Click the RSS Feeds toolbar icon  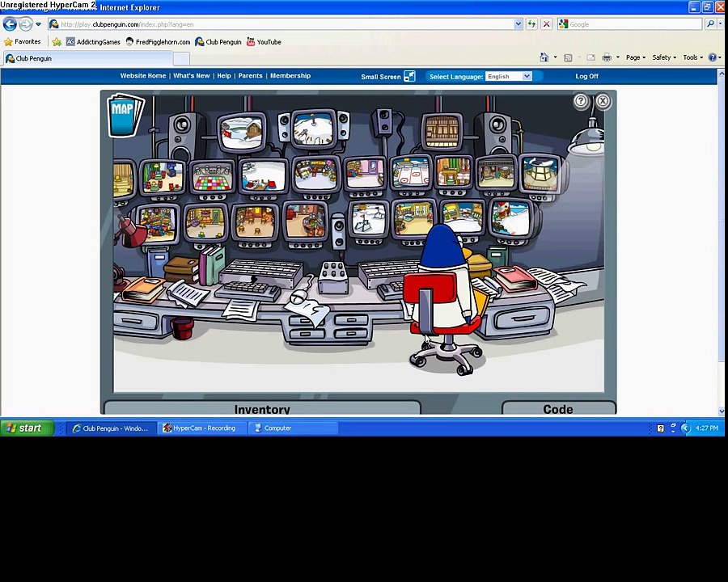(567, 57)
